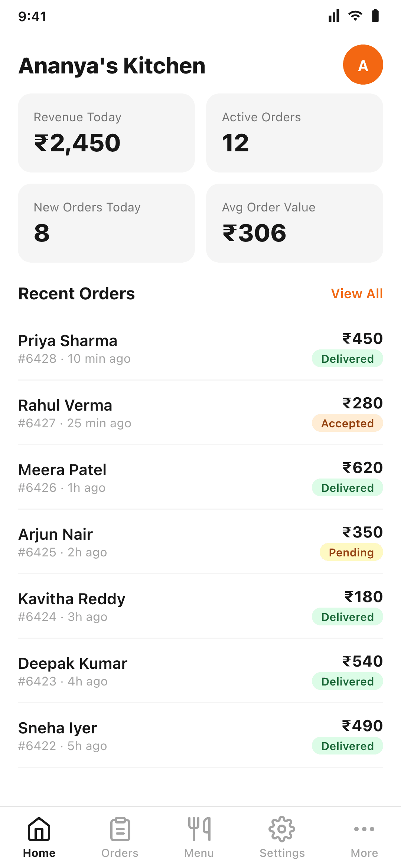This screenshot has height=868, width=401.
Task: Select the New Orders Today card
Action: 106,223
